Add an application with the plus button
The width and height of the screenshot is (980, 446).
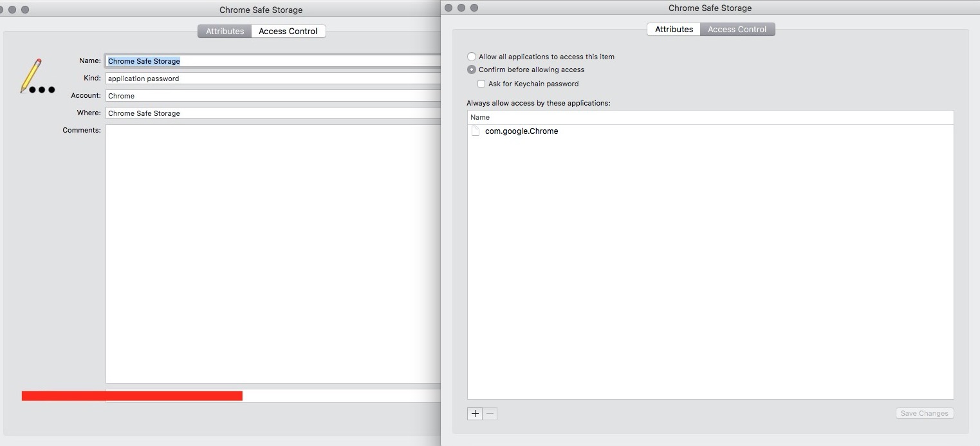[x=475, y=414]
